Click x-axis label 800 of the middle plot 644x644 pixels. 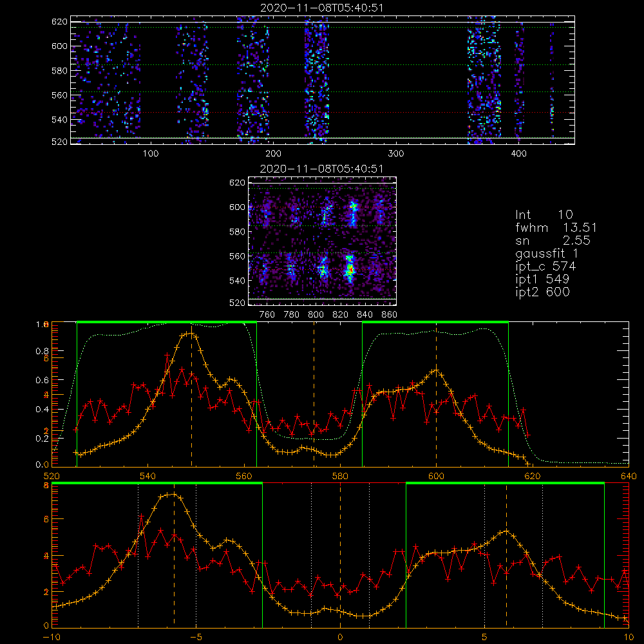[316, 315]
